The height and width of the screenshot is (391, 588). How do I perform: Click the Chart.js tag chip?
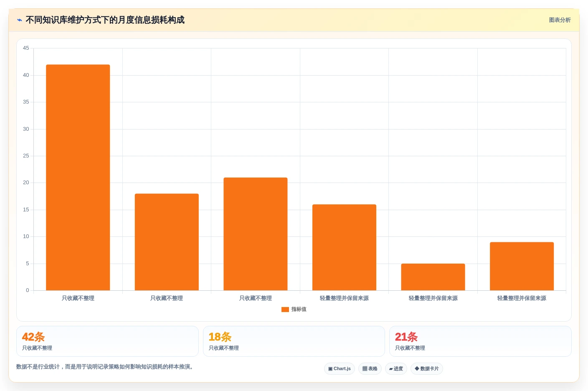340,368
